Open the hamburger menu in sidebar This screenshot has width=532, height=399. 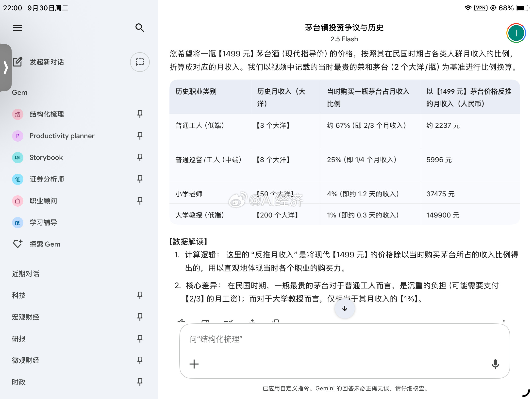click(x=18, y=28)
